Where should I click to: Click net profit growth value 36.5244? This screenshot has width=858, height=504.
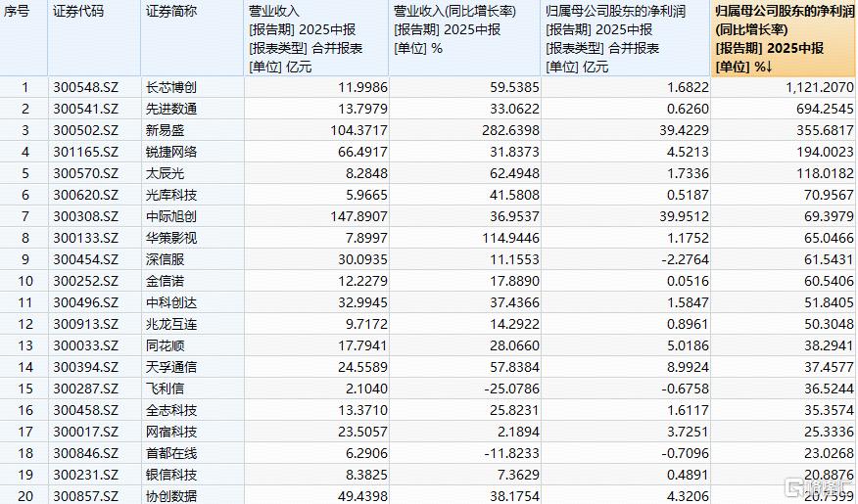pos(829,389)
